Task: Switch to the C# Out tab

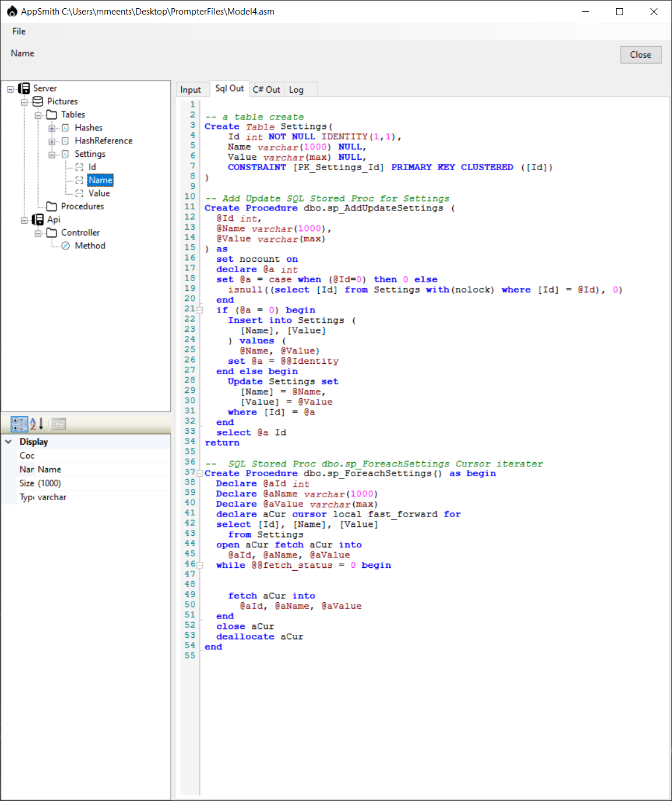Action: coord(266,89)
